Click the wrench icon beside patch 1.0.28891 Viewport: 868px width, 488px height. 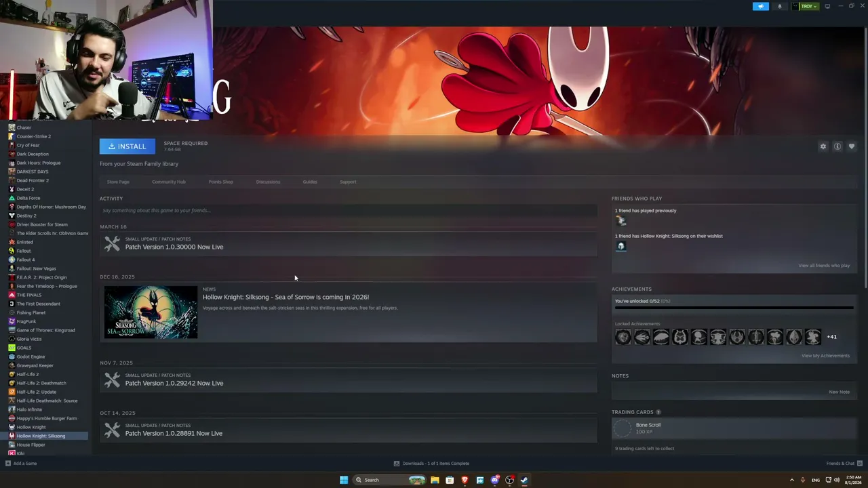[x=112, y=430]
